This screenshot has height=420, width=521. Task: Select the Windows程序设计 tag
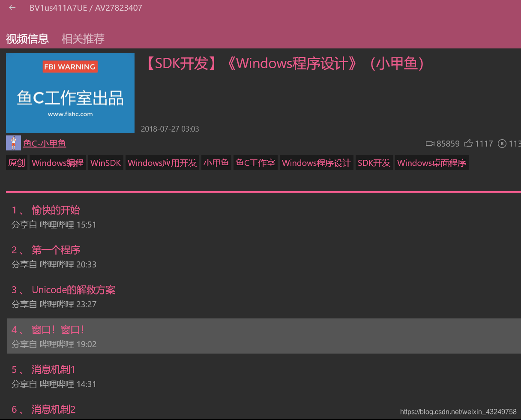coord(317,163)
